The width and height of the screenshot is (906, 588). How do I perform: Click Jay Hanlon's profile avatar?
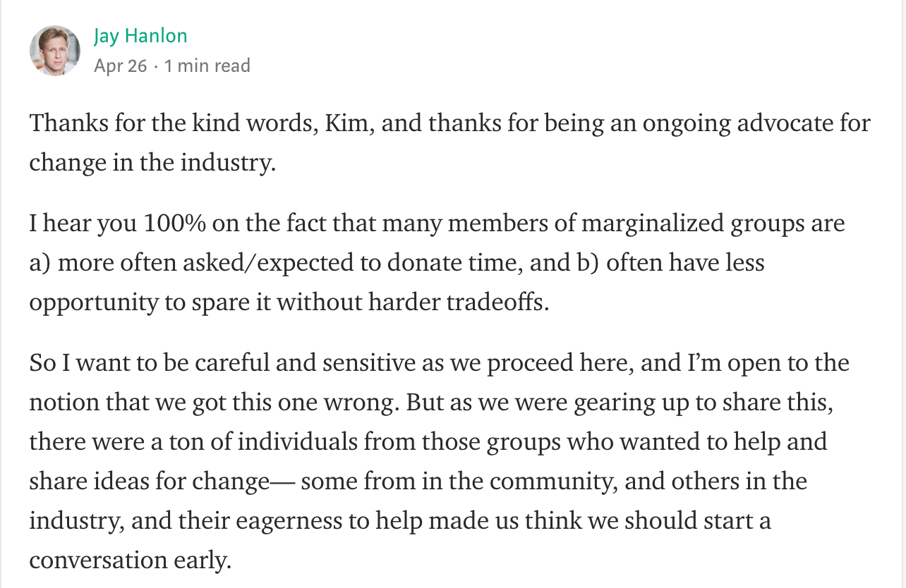(x=54, y=51)
